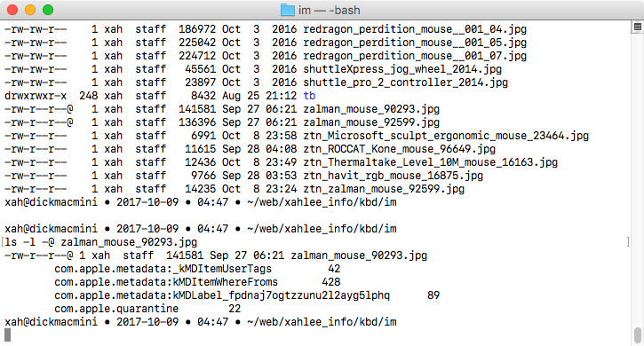Click redragon_perdition_mouse__001_04.jpg filename

tap(415, 29)
